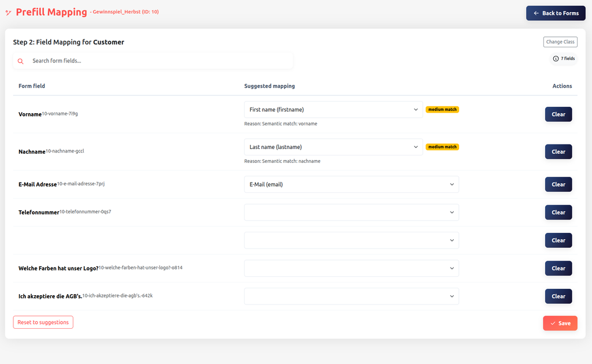
Task: Clear the E-Mail Adresse mapping
Action: coord(558,184)
